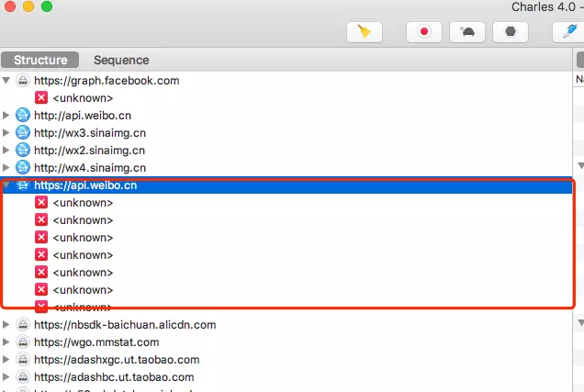
Task: Expand the https://adashbc.ut.taobao.com node
Action: click(6, 377)
